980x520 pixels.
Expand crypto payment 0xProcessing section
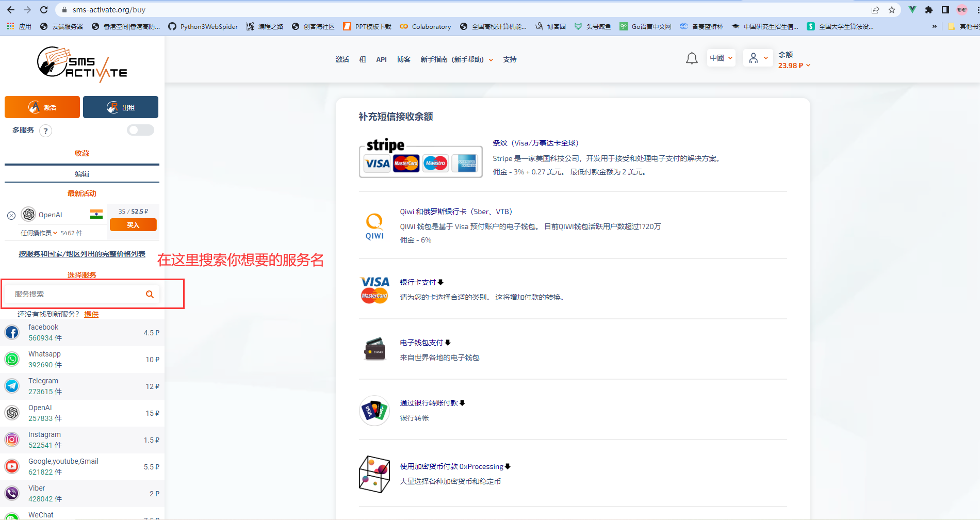pyautogui.click(x=455, y=466)
